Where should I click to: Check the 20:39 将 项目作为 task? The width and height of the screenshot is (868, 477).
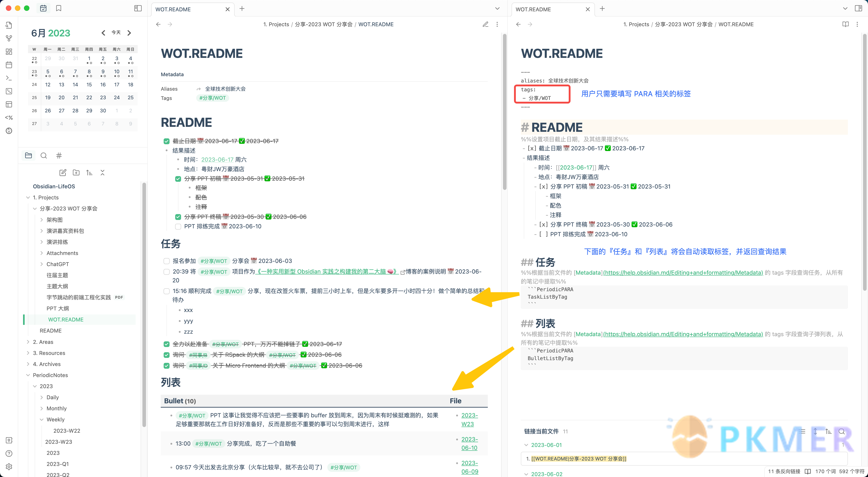(166, 272)
